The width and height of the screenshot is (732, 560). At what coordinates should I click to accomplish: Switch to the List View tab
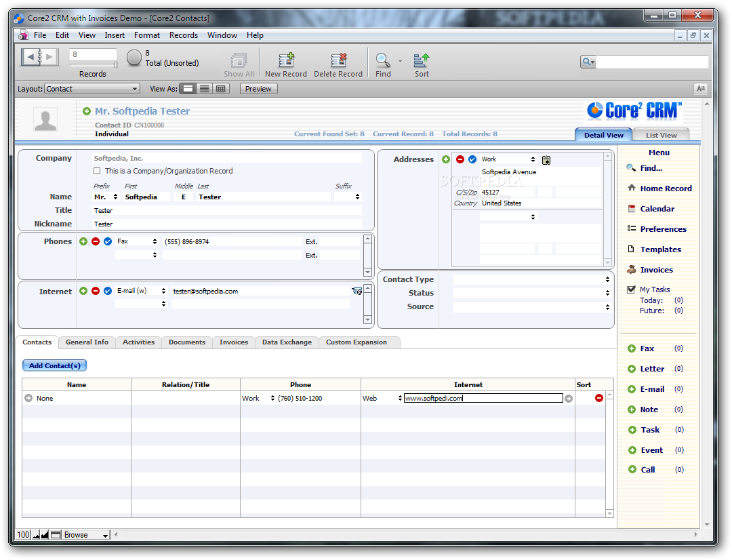tap(661, 135)
